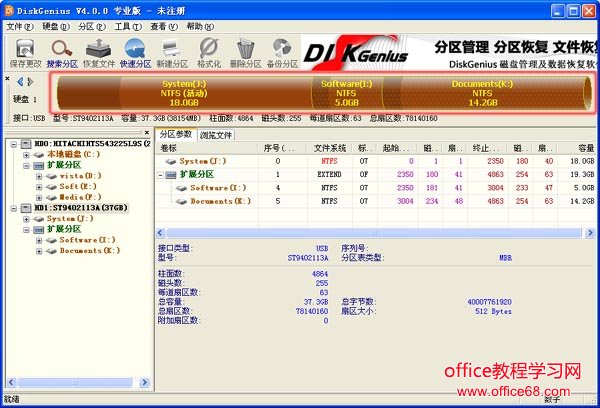This screenshot has width=600, height=408.
Task: Switch to the 浏览文件 tab
Action: [216, 135]
